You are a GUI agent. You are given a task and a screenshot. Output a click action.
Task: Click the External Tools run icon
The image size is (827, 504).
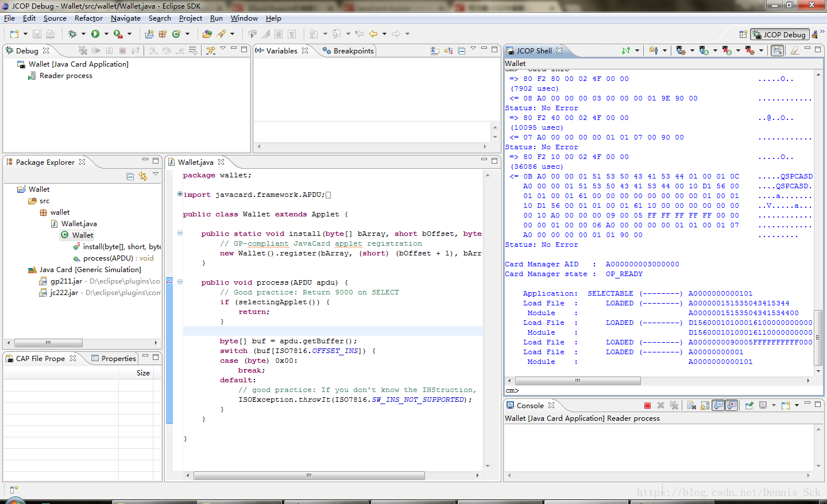click(118, 34)
